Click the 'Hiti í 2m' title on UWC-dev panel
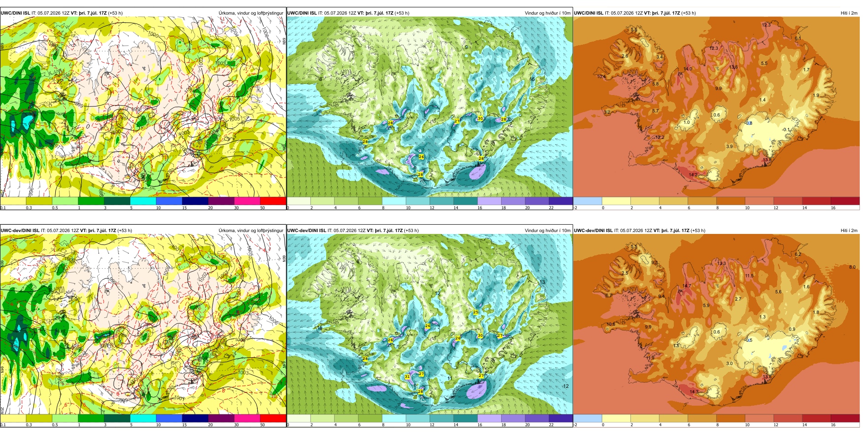This screenshot has height=434, width=868. (849, 231)
